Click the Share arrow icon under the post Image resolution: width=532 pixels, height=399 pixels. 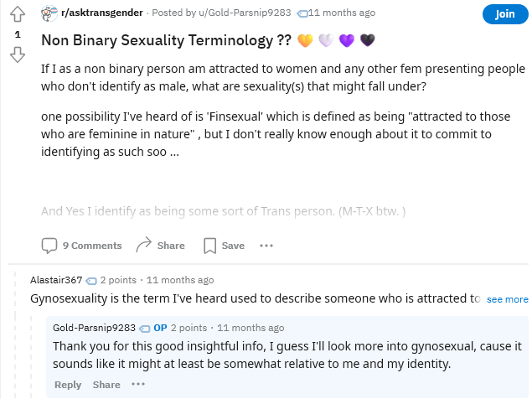(x=143, y=245)
